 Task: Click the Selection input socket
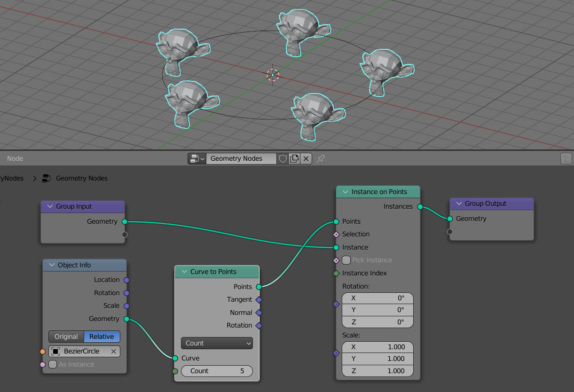[336, 234]
